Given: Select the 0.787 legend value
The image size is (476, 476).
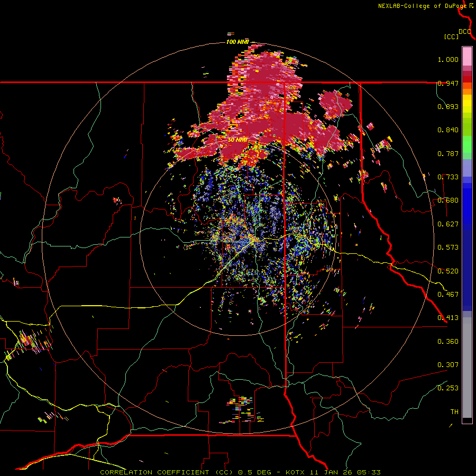Looking at the screenshot, I should click(x=448, y=153).
